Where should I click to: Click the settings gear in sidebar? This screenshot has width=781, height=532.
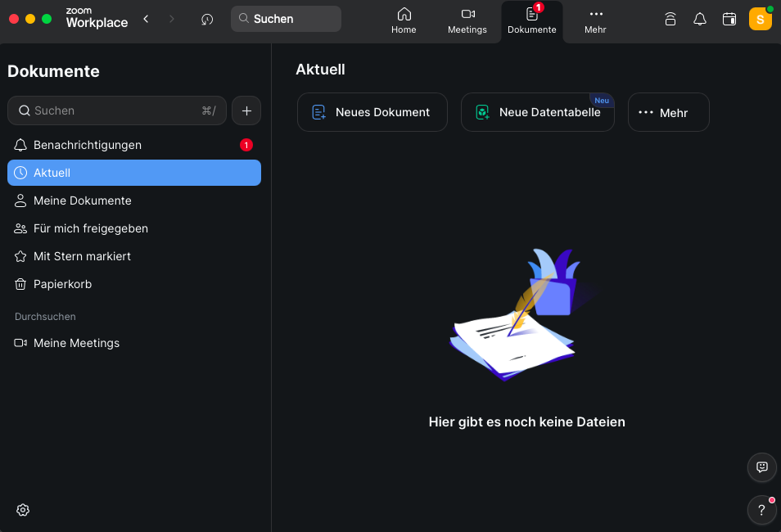[x=23, y=510]
